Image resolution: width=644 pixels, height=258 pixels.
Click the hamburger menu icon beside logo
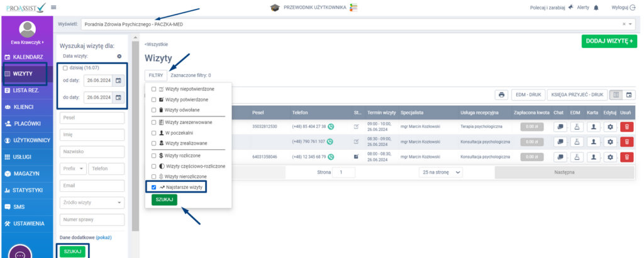click(53, 7)
